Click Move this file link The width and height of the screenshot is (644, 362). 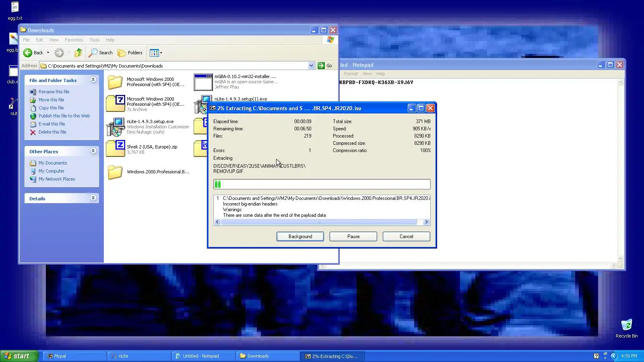pyautogui.click(x=51, y=100)
